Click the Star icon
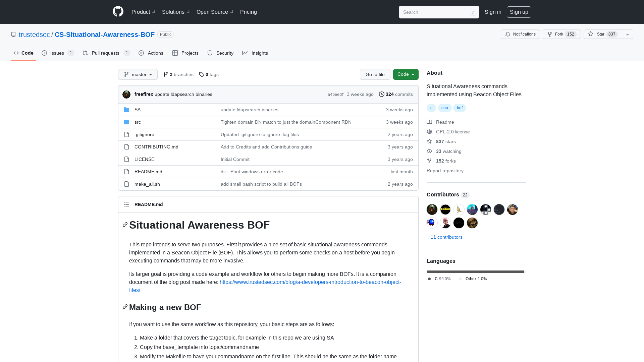The image size is (644, 362). point(591,34)
